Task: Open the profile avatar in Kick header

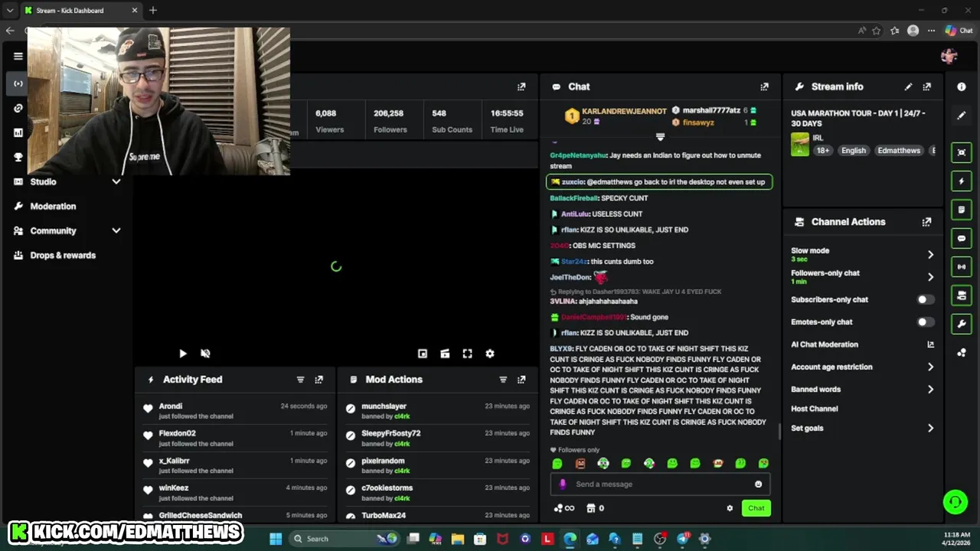Action: click(949, 56)
